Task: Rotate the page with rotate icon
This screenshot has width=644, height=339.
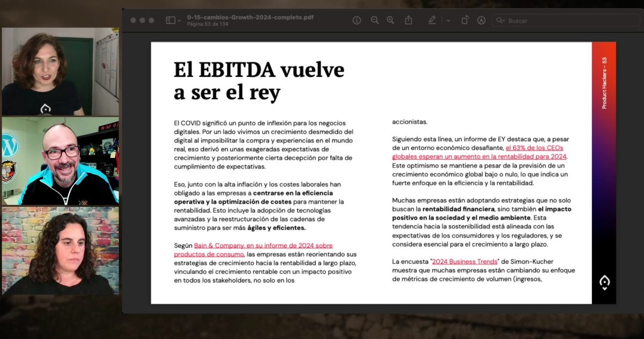Action: [465, 20]
